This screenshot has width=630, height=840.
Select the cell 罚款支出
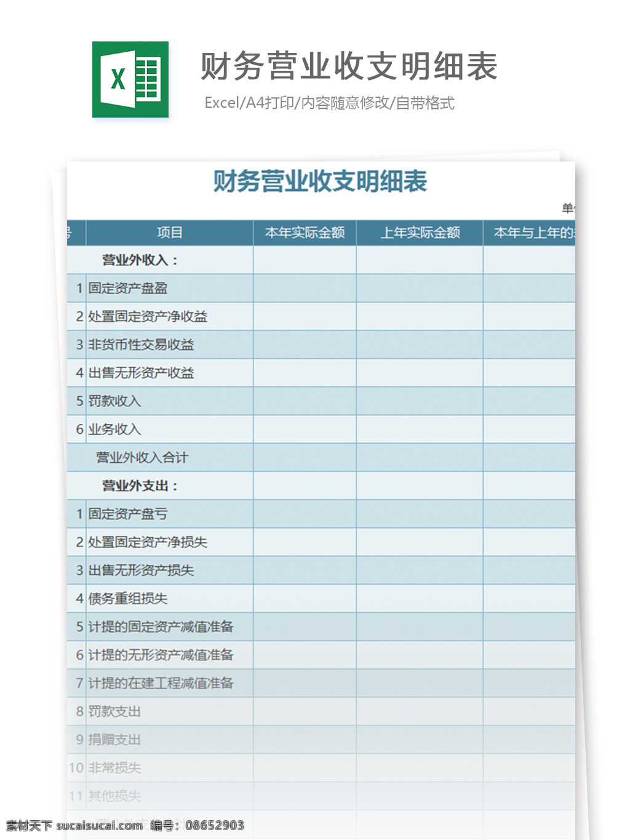(169, 711)
